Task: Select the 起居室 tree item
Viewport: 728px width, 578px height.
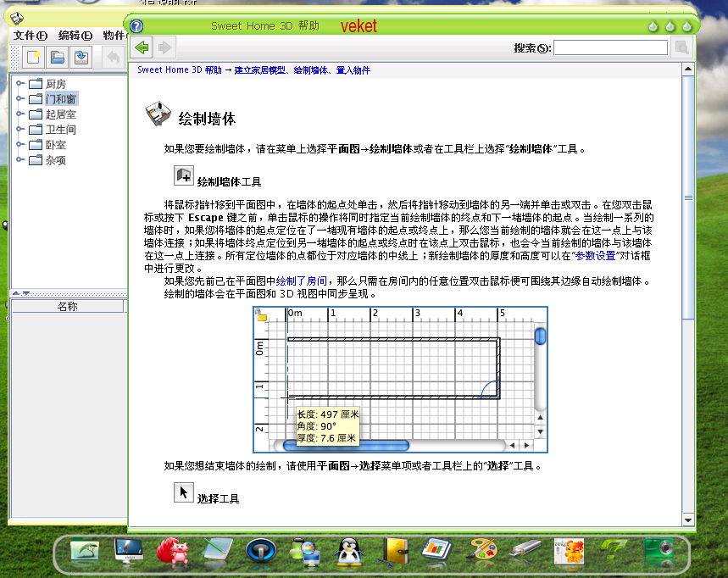Action: tap(60, 114)
